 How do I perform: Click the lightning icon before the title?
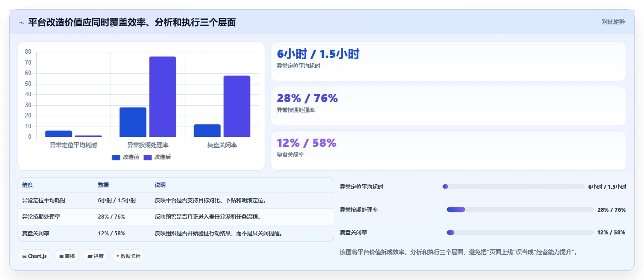click(21, 22)
